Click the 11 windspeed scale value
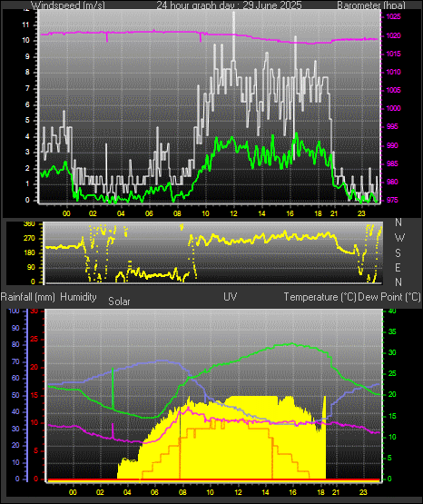Screen dimensions: 423x504 click(x=25, y=25)
